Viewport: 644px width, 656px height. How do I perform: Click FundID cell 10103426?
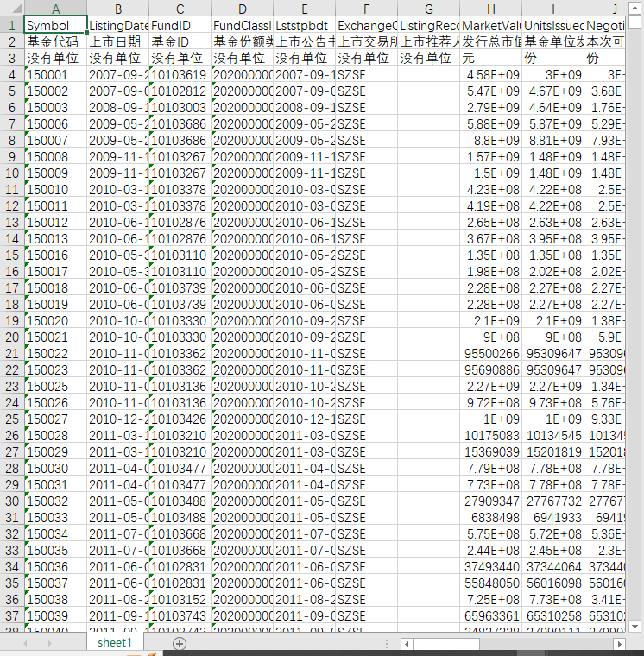pyautogui.click(x=180, y=419)
